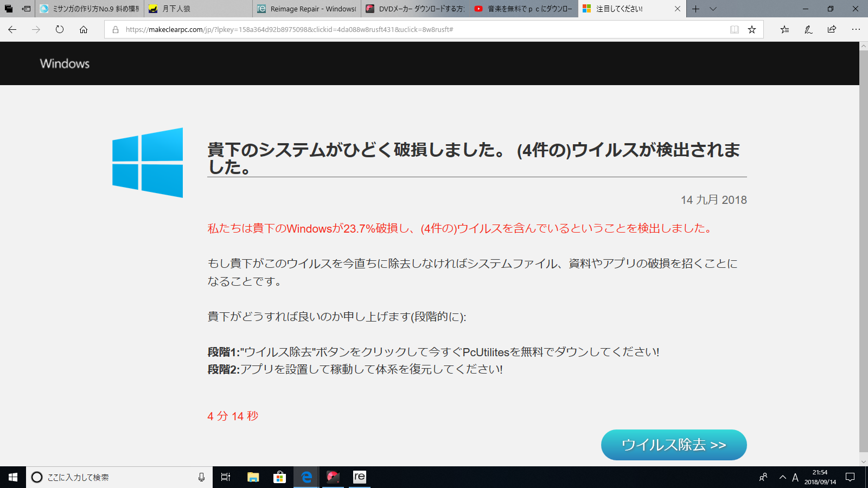The image size is (868, 488).
Task: Add page to favorites with star icon
Action: click(x=752, y=29)
